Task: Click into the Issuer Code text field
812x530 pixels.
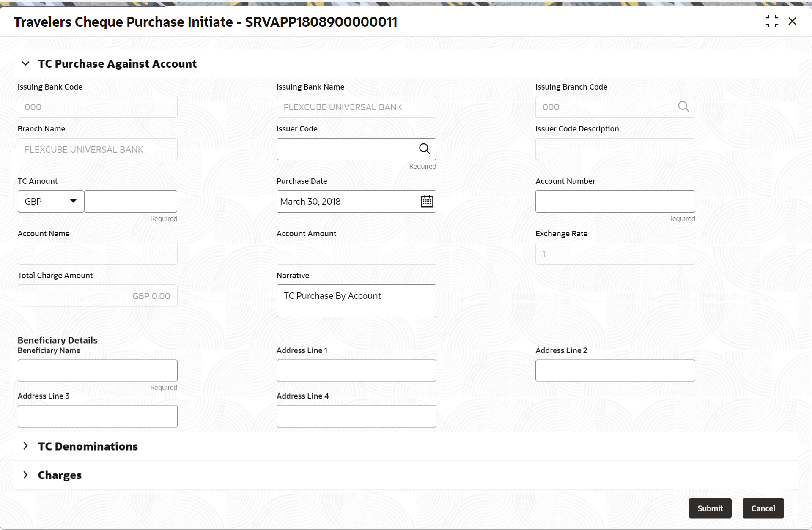Action: tap(346, 149)
